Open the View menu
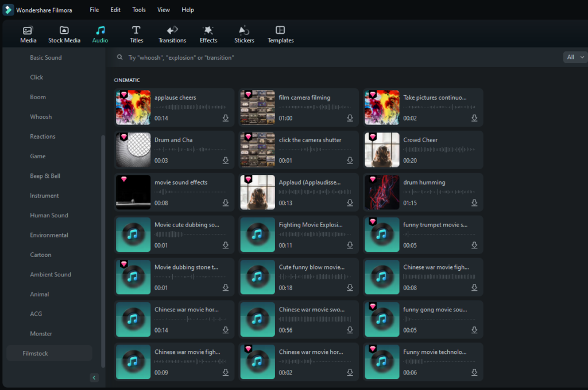588x390 pixels. click(x=163, y=10)
